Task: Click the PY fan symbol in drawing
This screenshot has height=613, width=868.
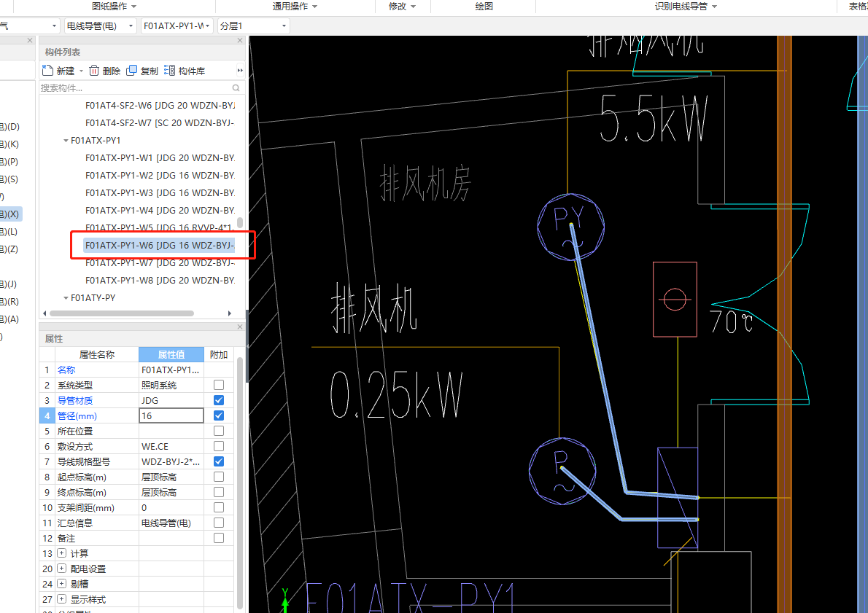Action: (570, 226)
